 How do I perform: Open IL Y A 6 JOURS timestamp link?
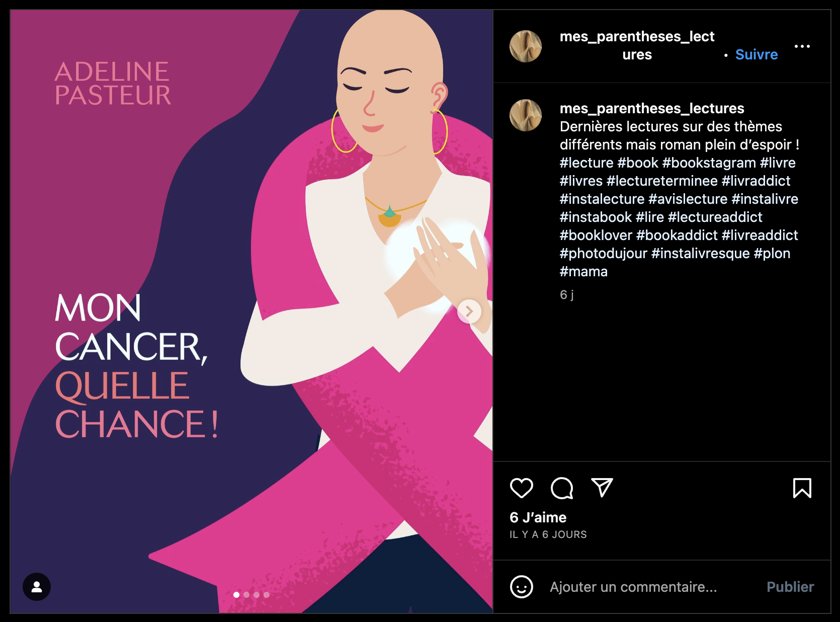548,534
